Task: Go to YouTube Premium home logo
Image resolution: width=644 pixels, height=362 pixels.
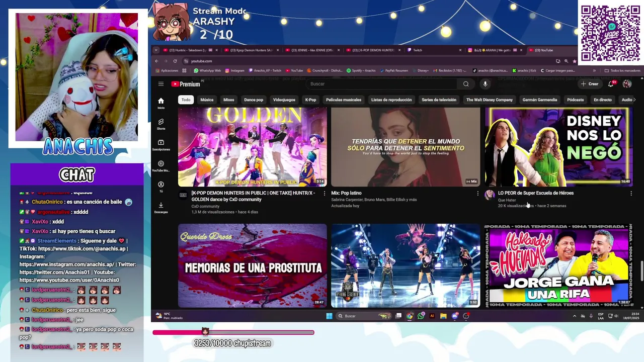Action: [186, 84]
